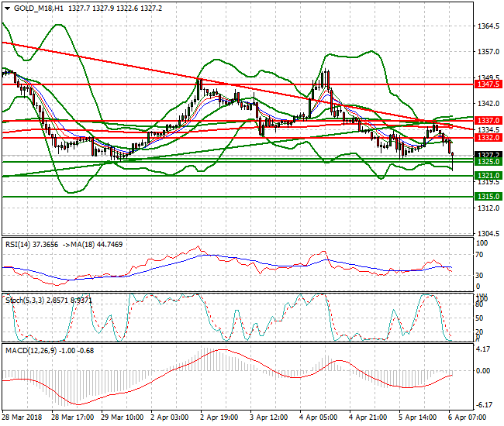The image size is (504, 426).
Task: Click the 4.17 value on MACD scale
Action: click(x=482, y=349)
